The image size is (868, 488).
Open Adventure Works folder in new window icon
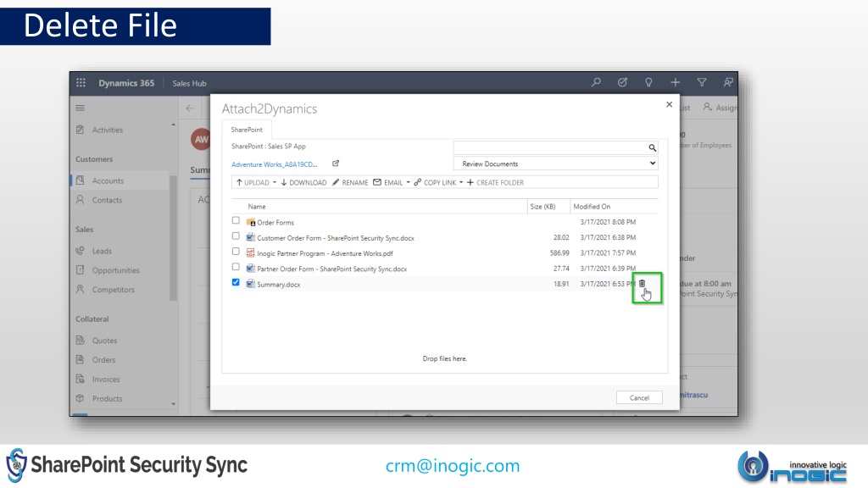[336, 164]
